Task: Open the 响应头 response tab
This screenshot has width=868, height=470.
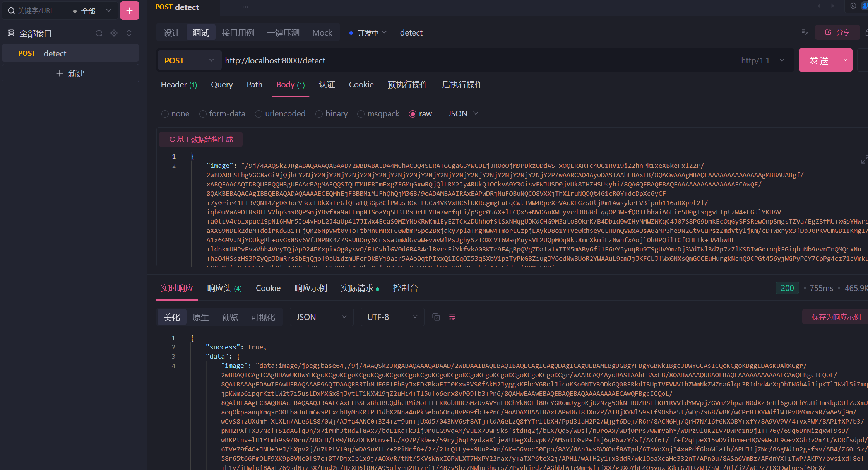Action: [224, 288]
